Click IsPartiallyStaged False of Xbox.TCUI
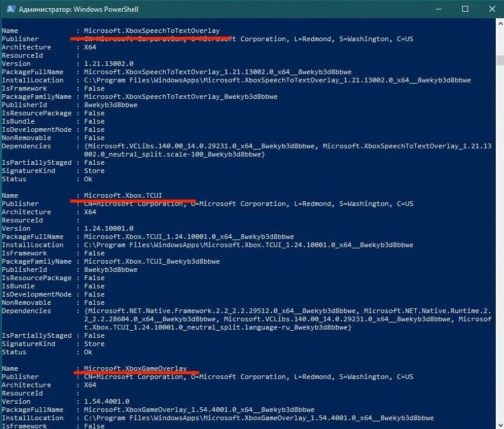 coord(94,335)
